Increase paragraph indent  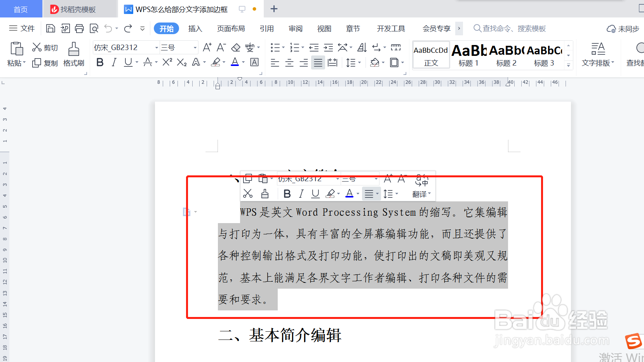coord(328,47)
